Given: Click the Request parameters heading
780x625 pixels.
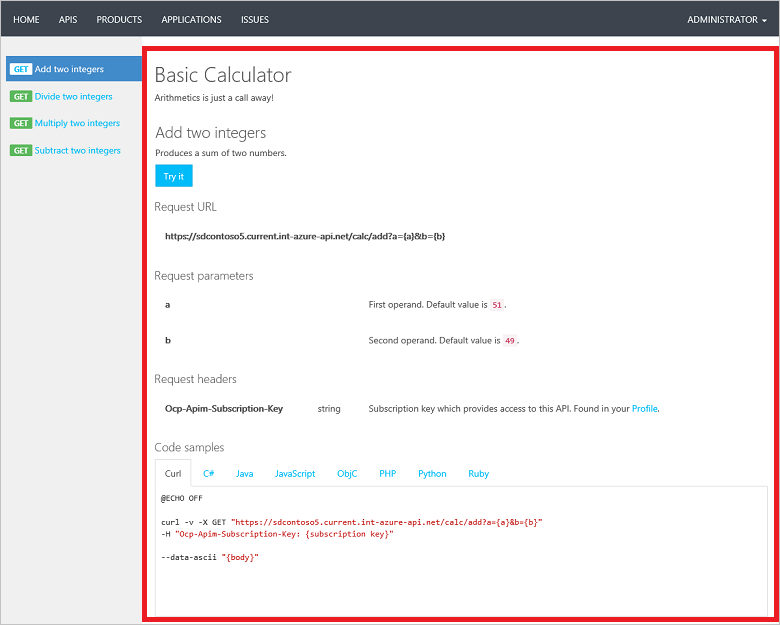Looking at the screenshot, I should pyautogui.click(x=204, y=276).
